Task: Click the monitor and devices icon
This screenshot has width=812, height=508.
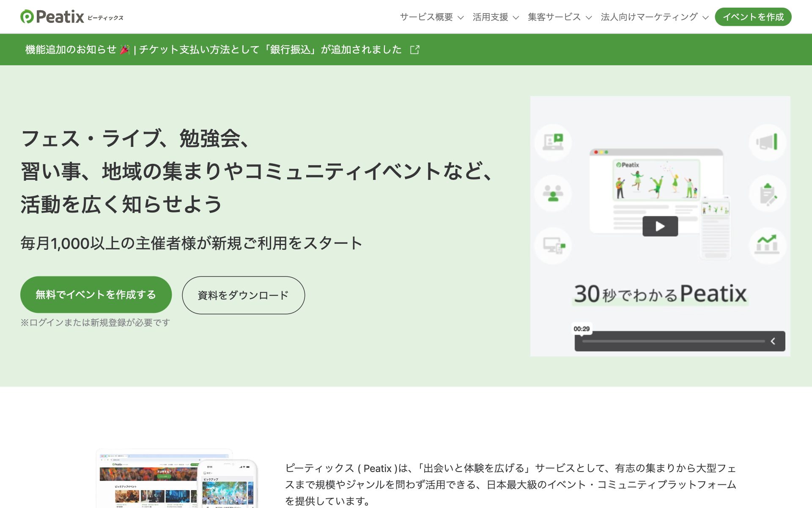Action: pos(553,246)
